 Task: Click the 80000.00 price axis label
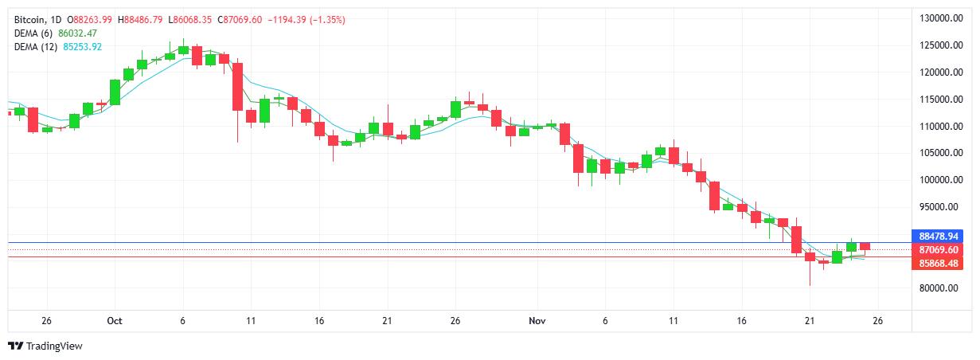point(941,288)
